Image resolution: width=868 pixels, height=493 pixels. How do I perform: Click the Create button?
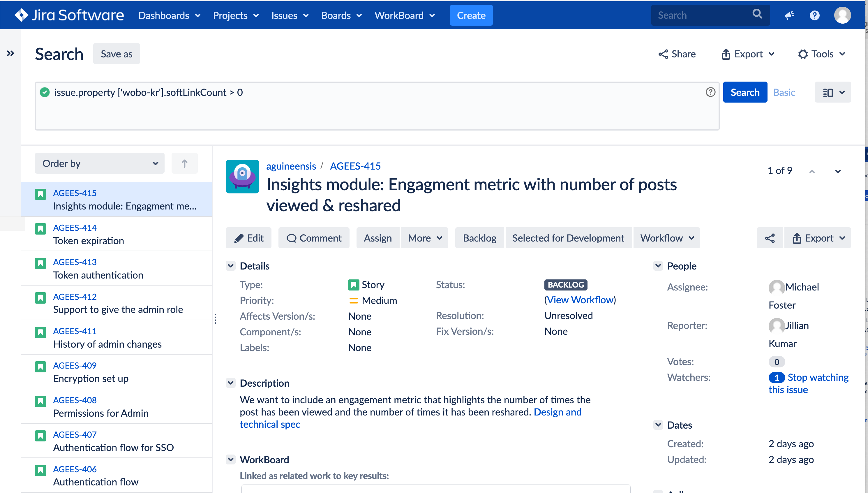click(x=471, y=15)
